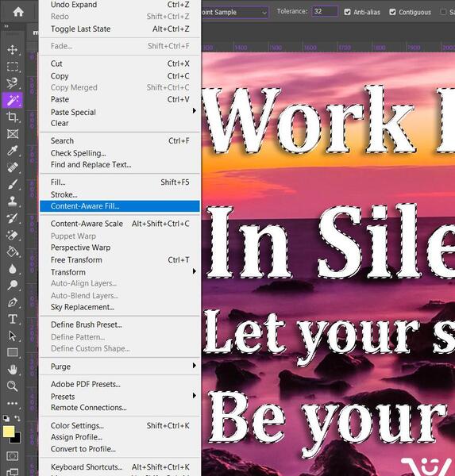The height and width of the screenshot is (476, 455).
Task: Select the Dodge tool
Action: [x=13, y=286]
